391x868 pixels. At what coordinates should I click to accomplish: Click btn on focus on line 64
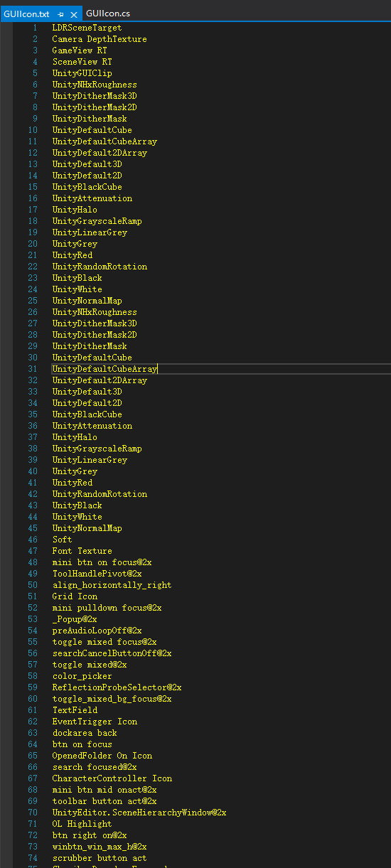coord(82,744)
